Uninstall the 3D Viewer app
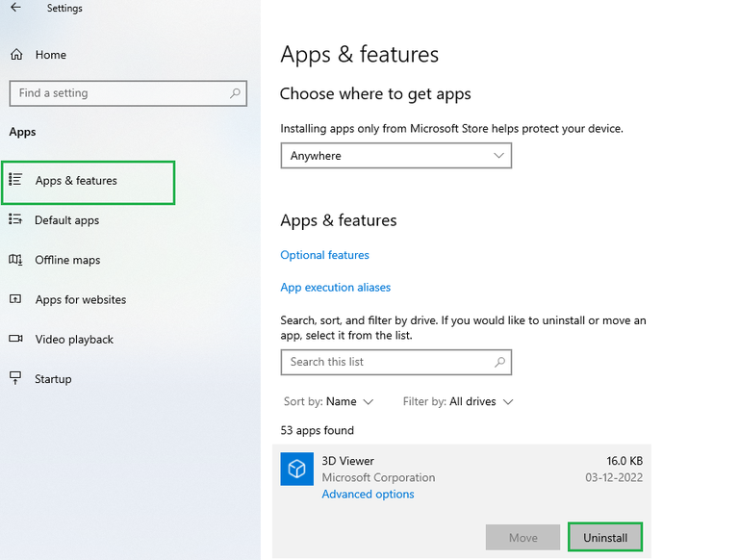This screenshot has height=560, width=739. [x=605, y=538]
